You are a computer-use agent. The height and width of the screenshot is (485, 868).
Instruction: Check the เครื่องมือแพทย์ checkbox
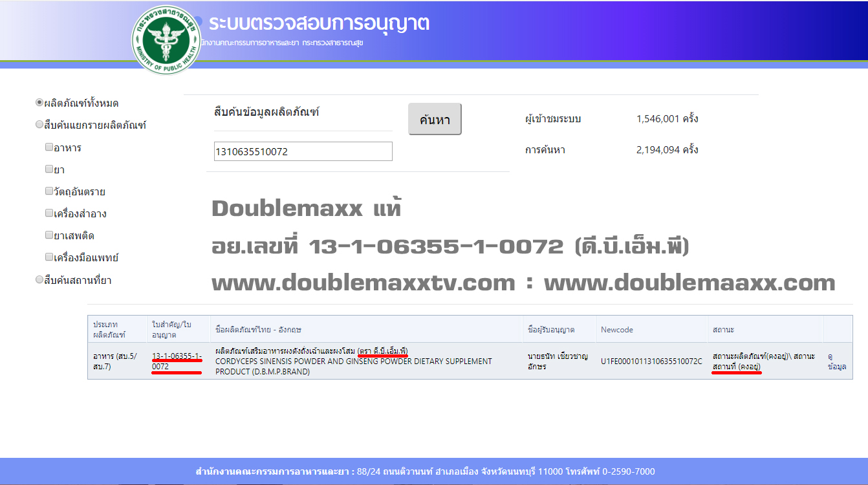point(49,257)
